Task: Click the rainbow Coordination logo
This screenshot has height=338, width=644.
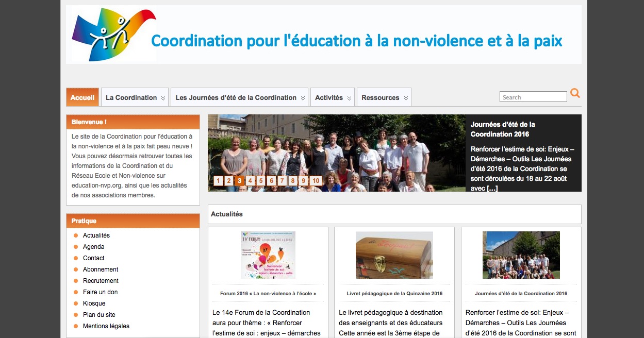Action: click(x=113, y=35)
